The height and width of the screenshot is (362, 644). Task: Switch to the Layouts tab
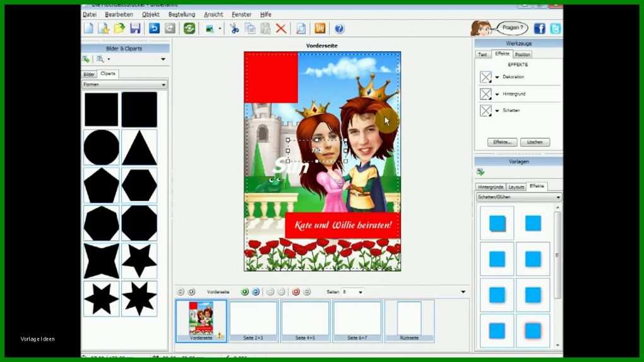(x=516, y=187)
